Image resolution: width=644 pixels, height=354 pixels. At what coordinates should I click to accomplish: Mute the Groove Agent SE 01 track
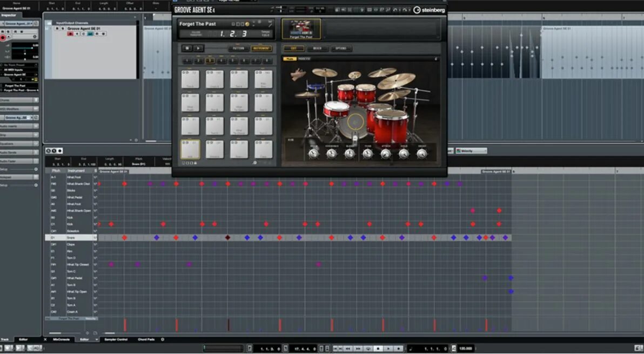click(57, 29)
